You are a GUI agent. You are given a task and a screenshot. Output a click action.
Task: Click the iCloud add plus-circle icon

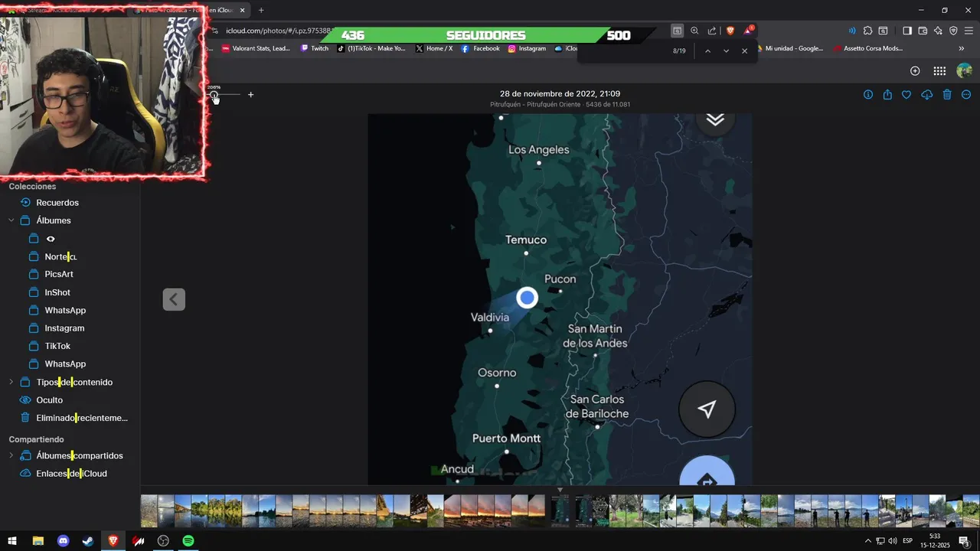pos(915,70)
